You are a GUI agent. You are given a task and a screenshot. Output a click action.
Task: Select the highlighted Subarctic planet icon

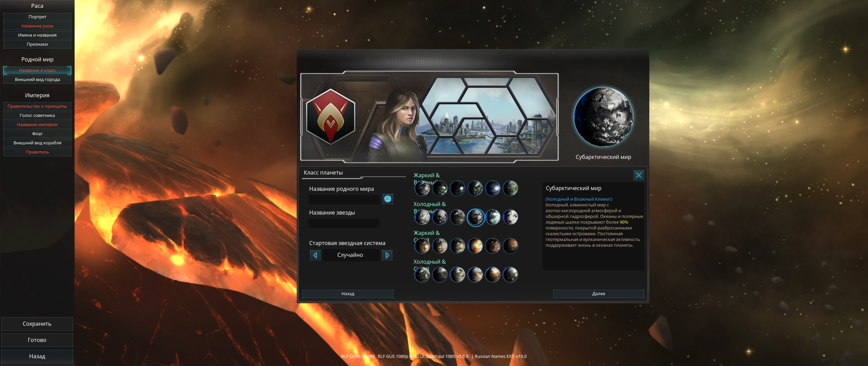(475, 217)
